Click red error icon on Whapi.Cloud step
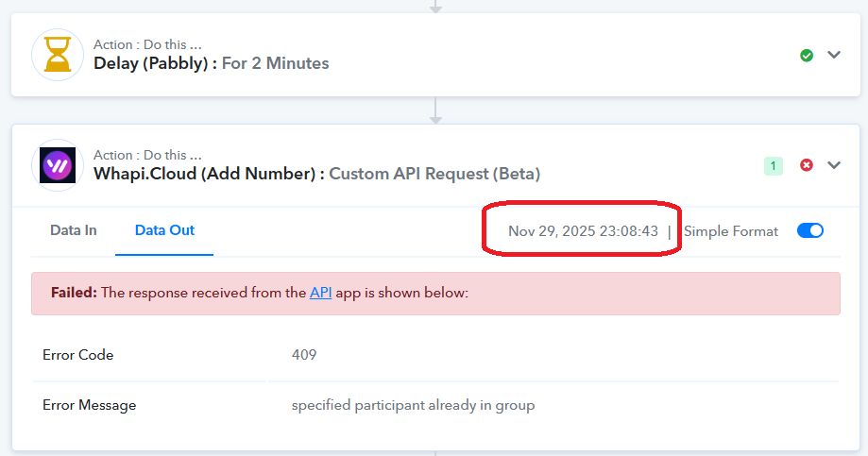868x456 pixels. [x=807, y=165]
